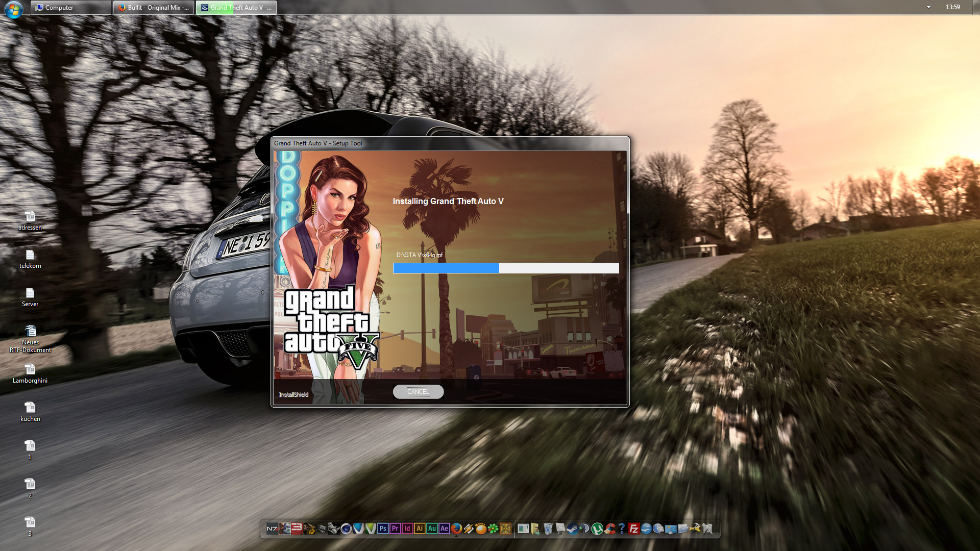Launch After Effects from the dock
The width and height of the screenshot is (980, 551).
coord(444,529)
